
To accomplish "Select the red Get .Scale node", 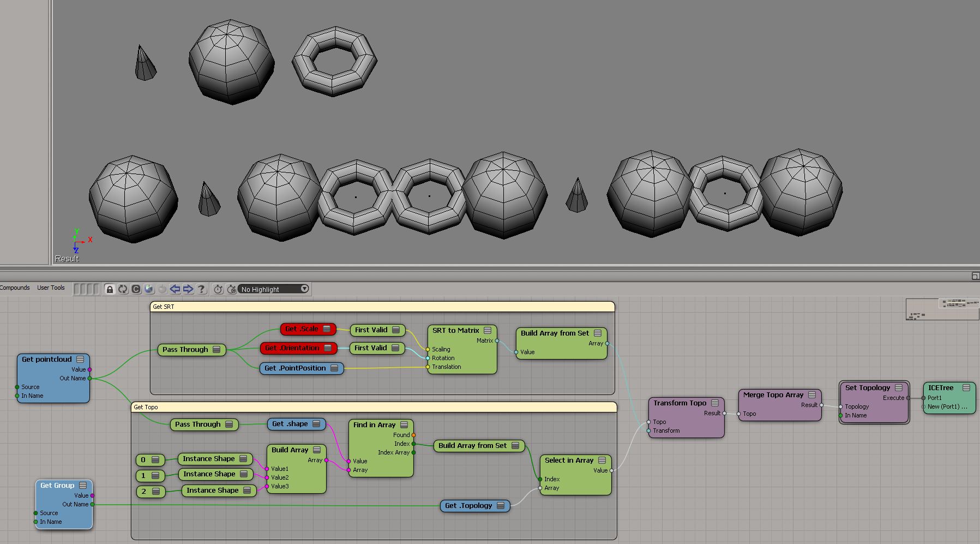I will click(302, 329).
